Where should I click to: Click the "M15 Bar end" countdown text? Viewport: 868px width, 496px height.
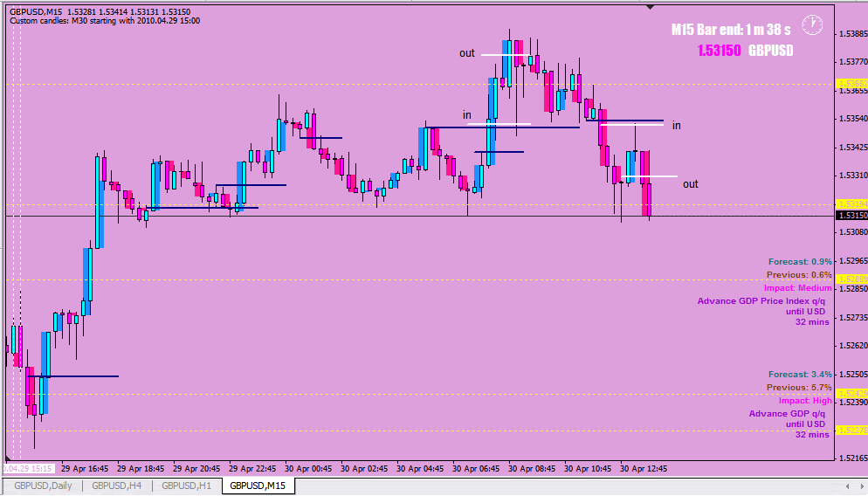731,30
